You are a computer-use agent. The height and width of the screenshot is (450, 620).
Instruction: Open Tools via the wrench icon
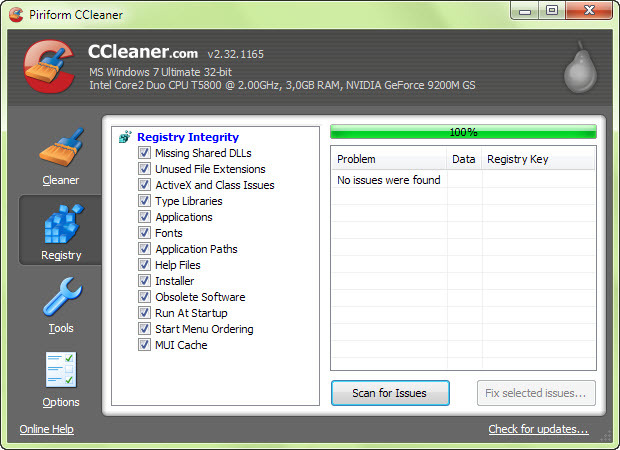pos(62,297)
